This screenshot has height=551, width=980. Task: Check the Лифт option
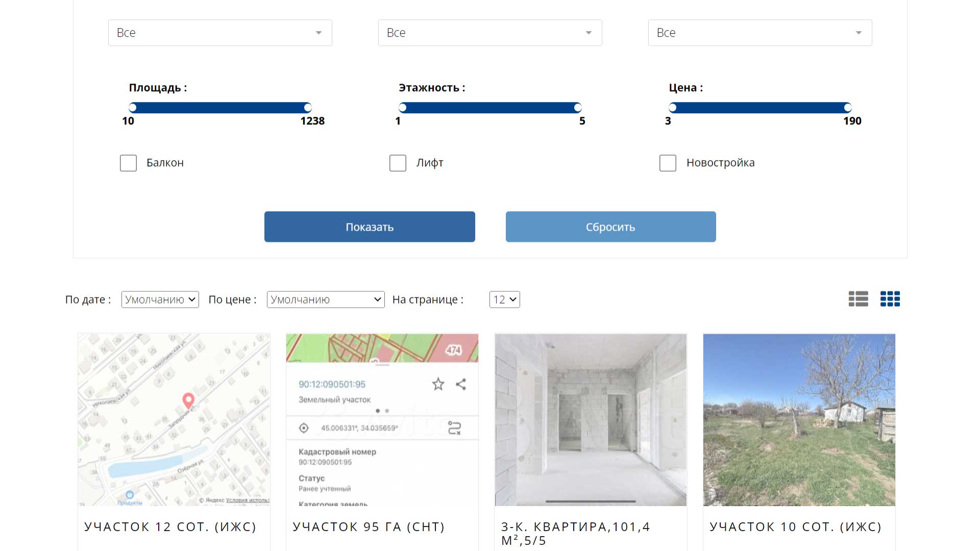point(398,163)
